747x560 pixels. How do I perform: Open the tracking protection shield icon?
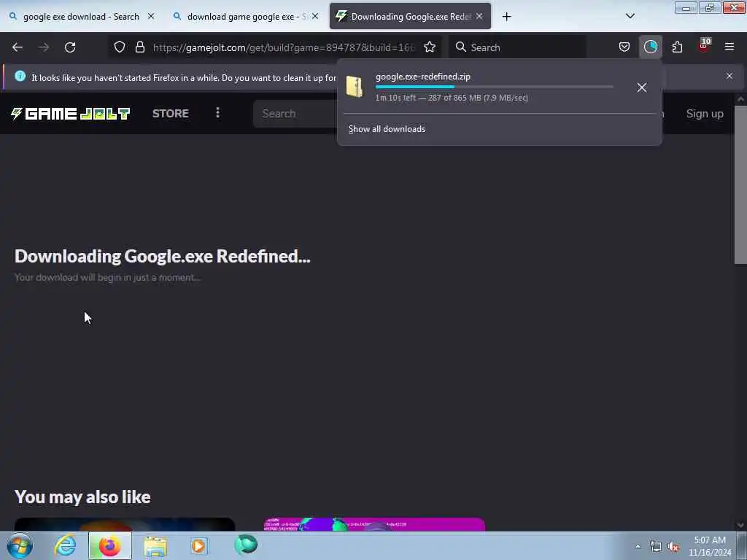(x=120, y=47)
